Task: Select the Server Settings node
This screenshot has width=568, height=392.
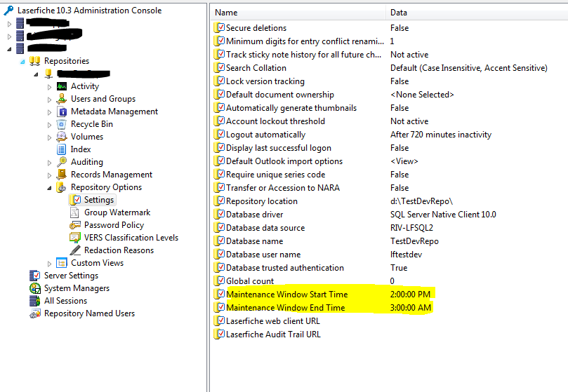Action: (71, 276)
